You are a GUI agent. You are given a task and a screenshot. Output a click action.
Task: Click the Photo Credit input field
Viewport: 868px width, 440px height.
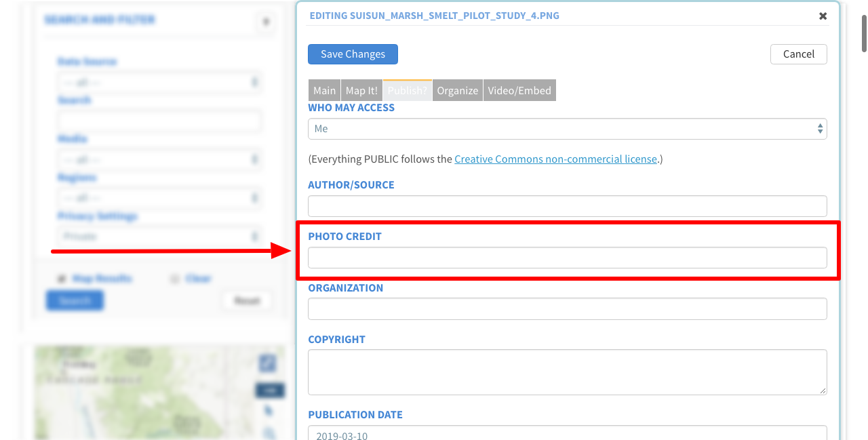pos(567,258)
